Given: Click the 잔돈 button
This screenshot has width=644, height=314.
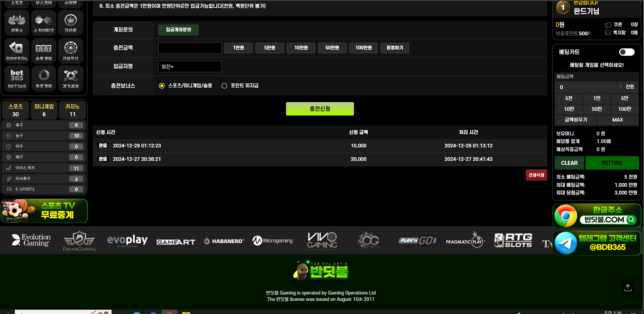Looking at the screenshot, I should point(630,87).
